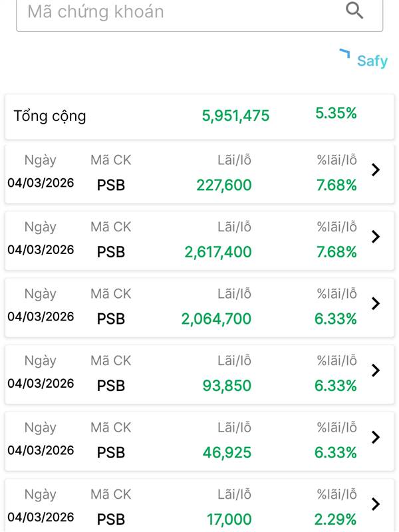Image resolution: width=399 pixels, height=532 pixels.
Task: Tap the total percentage 5.35%
Action: (336, 114)
